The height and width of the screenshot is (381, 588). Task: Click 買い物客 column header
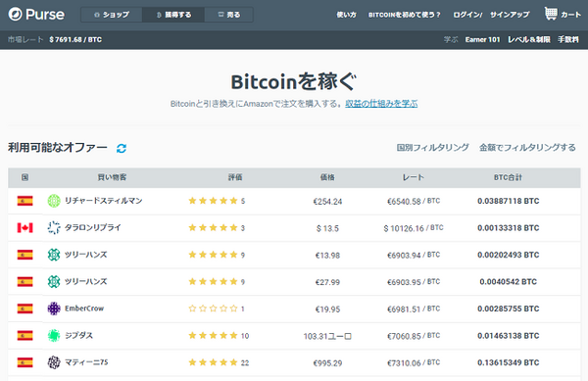(112, 177)
